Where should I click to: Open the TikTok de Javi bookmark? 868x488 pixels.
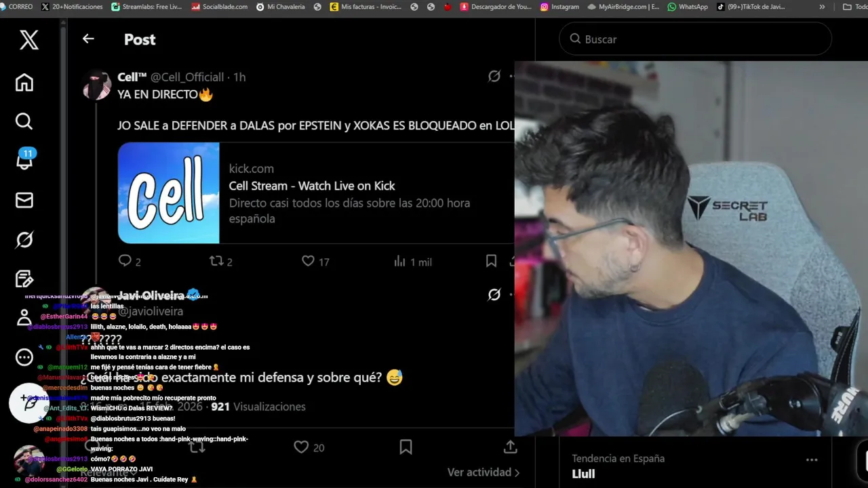[x=751, y=7]
